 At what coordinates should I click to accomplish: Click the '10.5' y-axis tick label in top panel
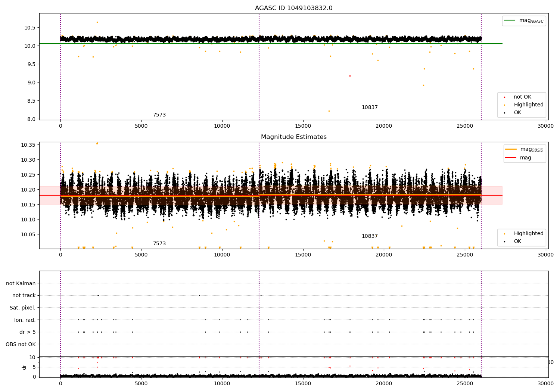[x=30, y=28]
